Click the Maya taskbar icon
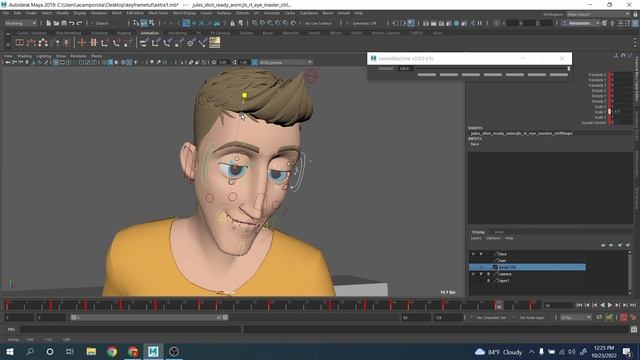 153,351
